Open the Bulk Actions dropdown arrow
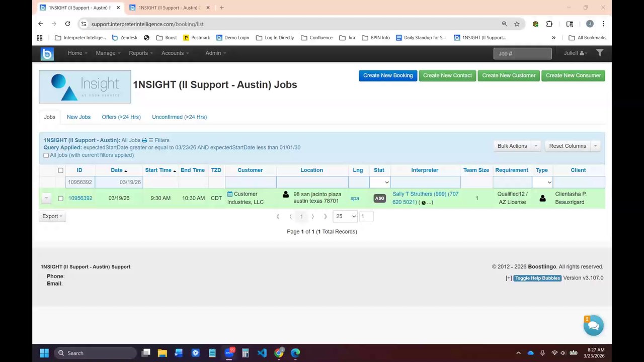Image resolution: width=644 pixels, height=362 pixels. 536,146
